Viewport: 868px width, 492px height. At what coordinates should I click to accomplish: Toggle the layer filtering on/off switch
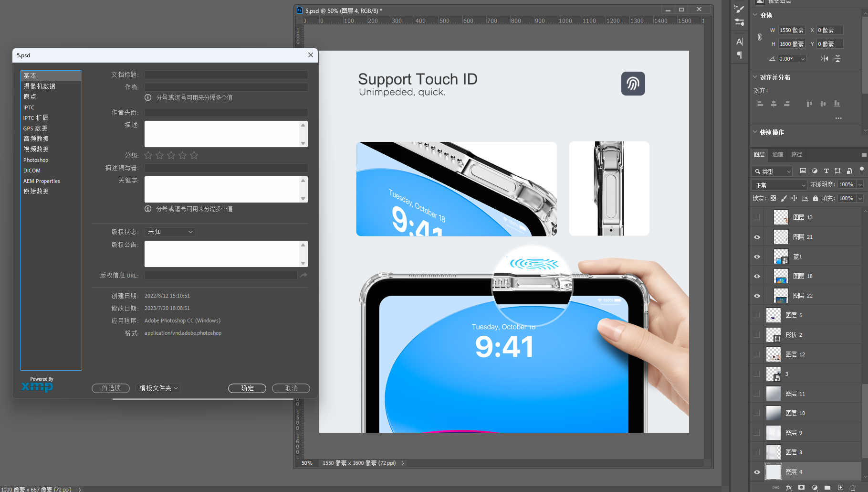[x=861, y=170]
